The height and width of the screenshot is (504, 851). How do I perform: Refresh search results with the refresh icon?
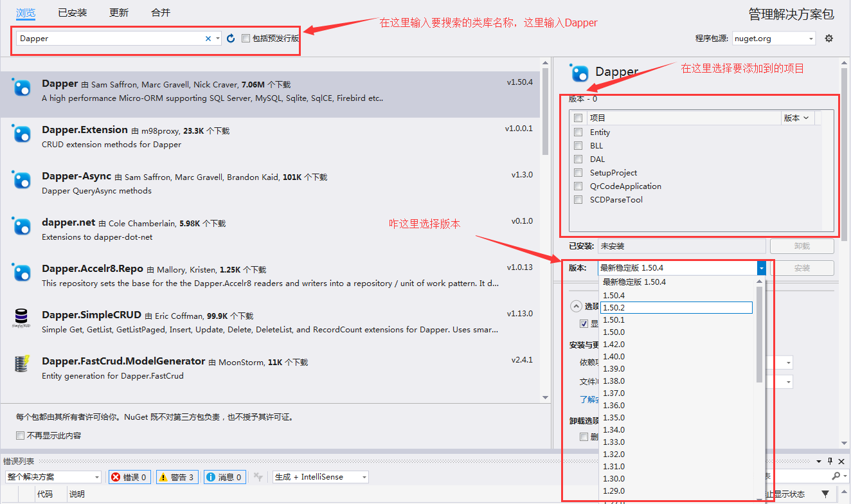pyautogui.click(x=231, y=39)
